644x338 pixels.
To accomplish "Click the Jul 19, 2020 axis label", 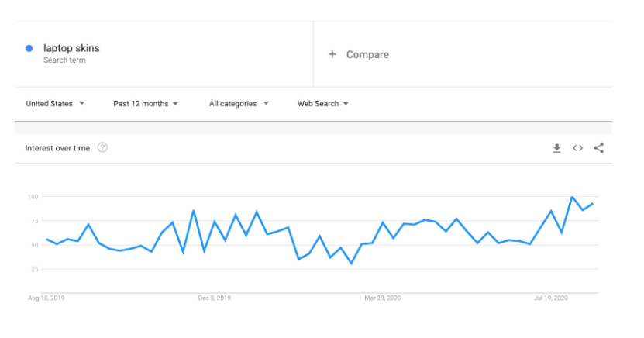I will coord(551,298).
